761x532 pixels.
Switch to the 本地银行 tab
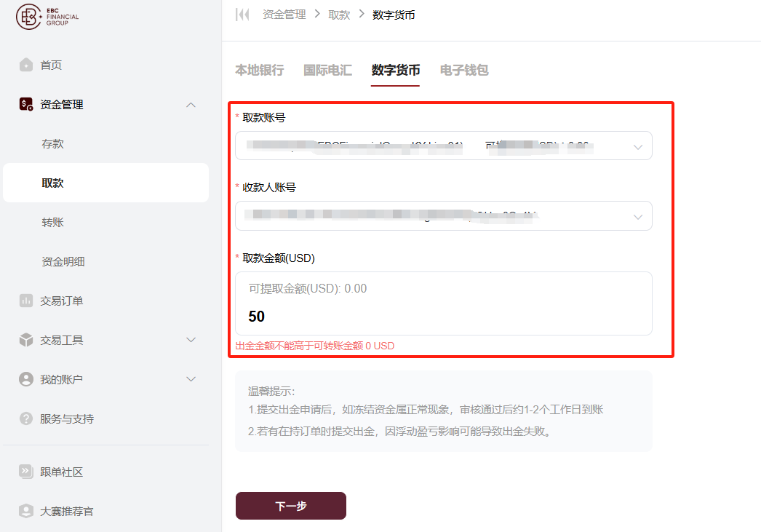pos(260,71)
